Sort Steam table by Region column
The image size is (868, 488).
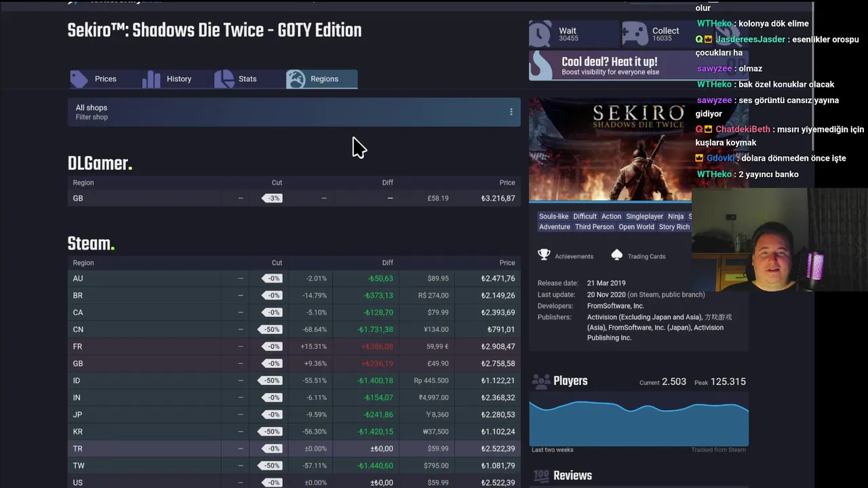(83, 262)
